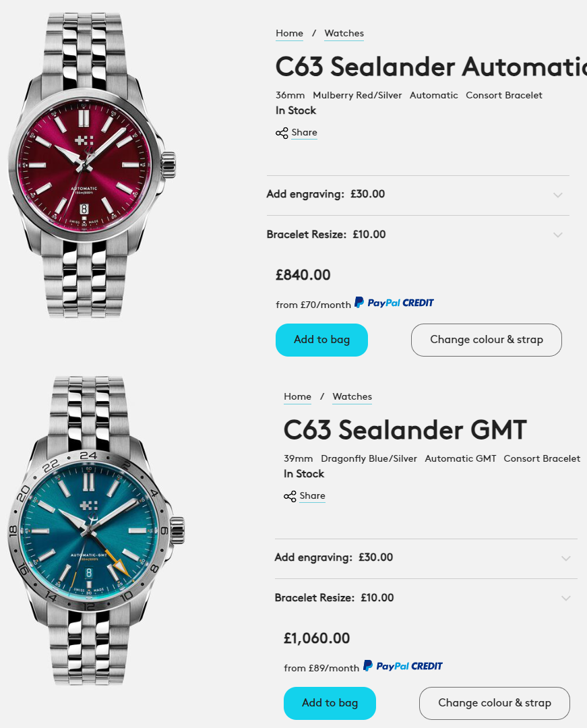Image resolution: width=587 pixels, height=728 pixels.
Task: Open Watches breadcrumb above Sealander GMT
Action: 352,396
